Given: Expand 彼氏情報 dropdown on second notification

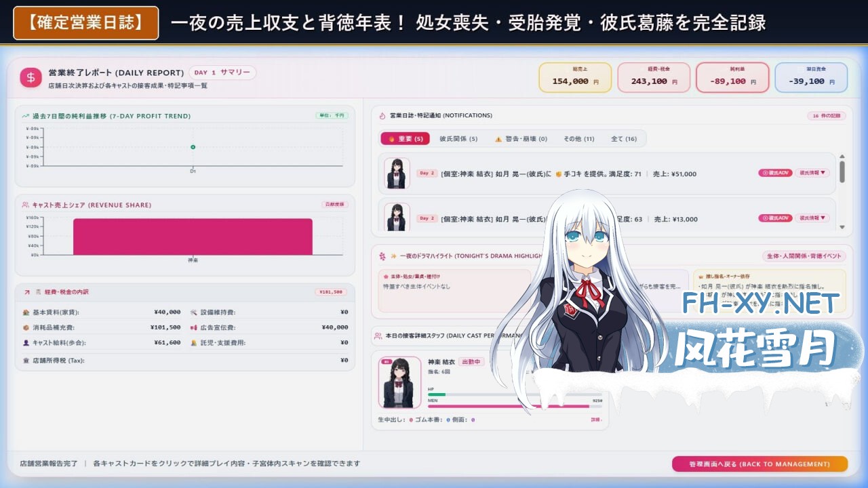Looking at the screenshot, I should (812, 218).
